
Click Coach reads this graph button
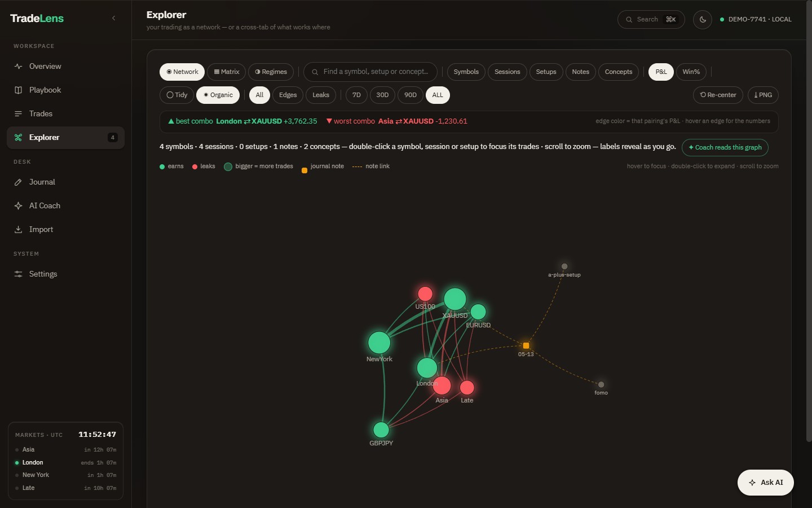[x=725, y=147]
